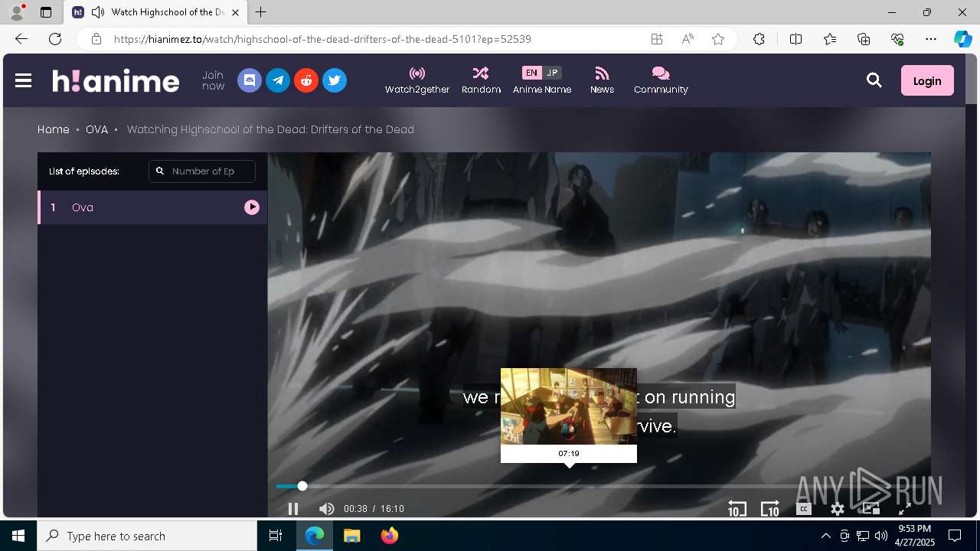980x551 pixels.
Task: Open the Copilot sidebar
Action: (x=962, y=39)
